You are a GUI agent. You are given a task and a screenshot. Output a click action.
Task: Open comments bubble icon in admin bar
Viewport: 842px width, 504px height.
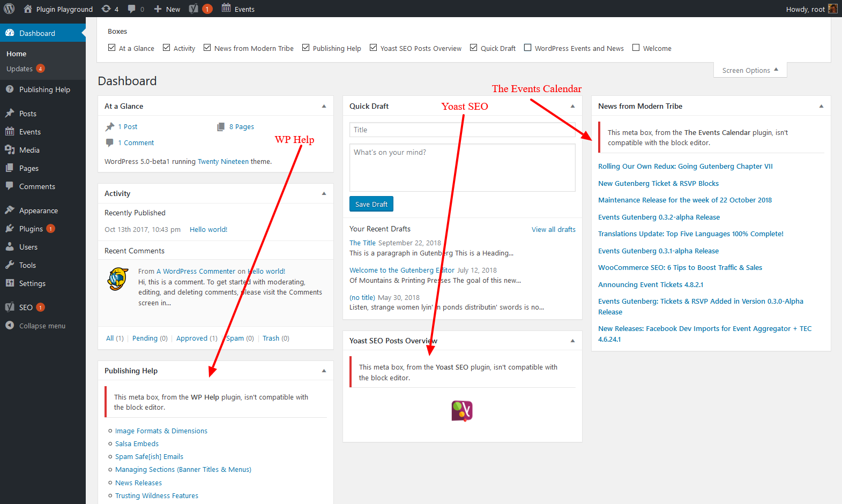(132, 9)
